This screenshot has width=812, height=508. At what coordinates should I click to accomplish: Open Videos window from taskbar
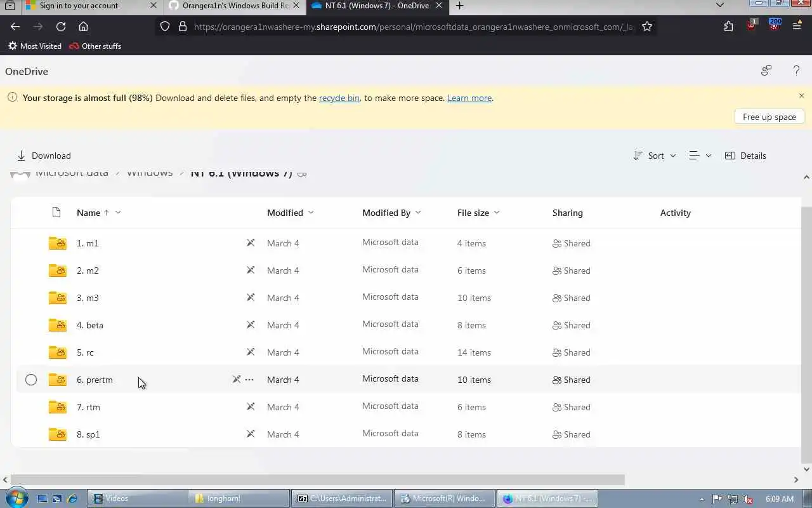click(x=138, y=498)
